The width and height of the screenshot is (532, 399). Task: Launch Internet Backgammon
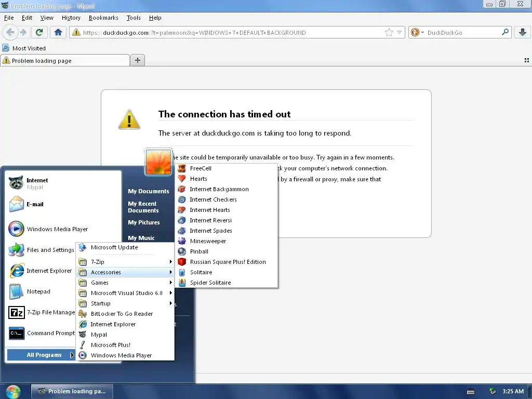[227, 189]
